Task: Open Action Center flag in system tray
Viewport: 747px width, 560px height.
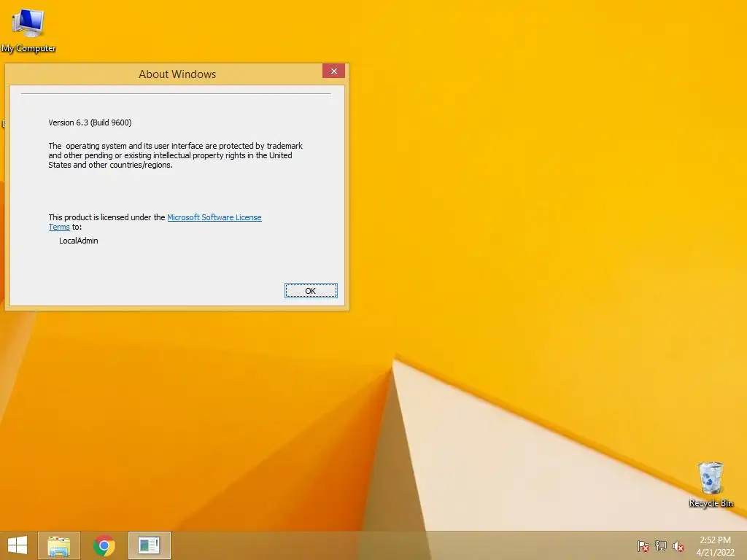Action: coord(643,546)
